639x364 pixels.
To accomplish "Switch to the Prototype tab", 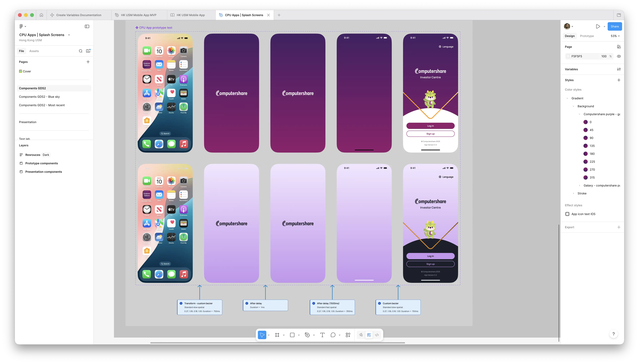I will pyautogui.click(x=587, y=36).
